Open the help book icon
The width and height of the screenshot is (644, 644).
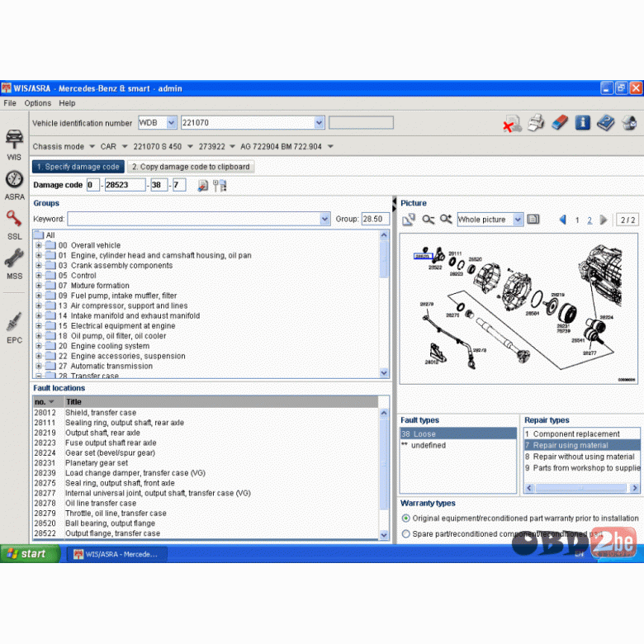pos(605,122)
